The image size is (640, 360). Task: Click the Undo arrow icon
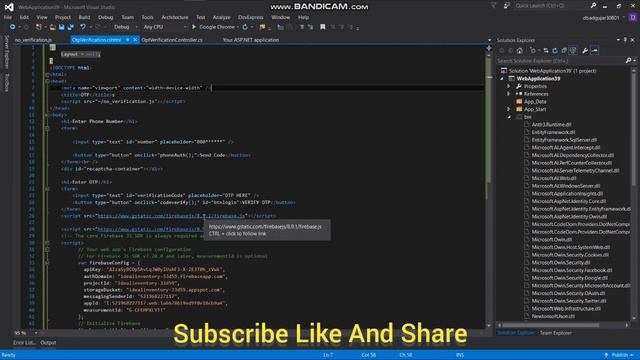(83, 27)
